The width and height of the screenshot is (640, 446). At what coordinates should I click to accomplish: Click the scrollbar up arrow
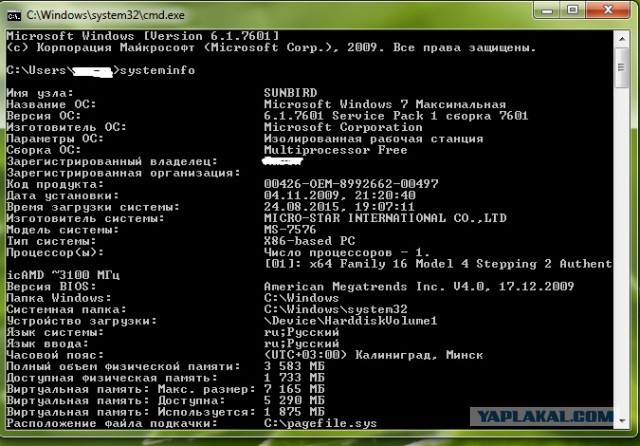coord(622,39)
